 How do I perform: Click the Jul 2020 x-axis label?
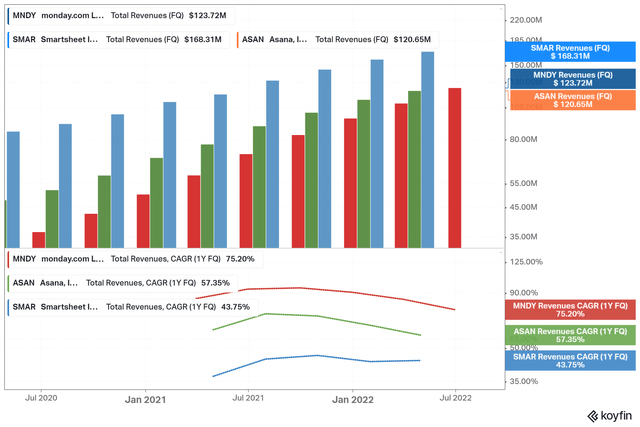[41, 398]
